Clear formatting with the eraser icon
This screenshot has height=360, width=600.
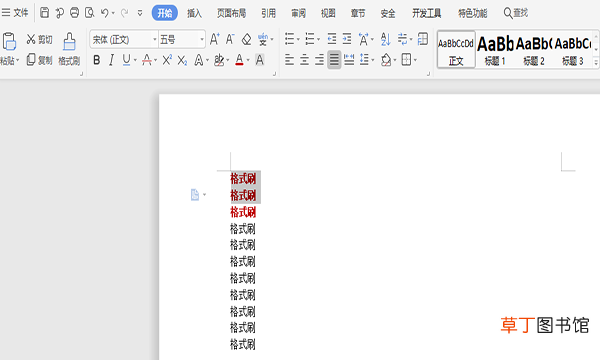[x=247, y=39]
